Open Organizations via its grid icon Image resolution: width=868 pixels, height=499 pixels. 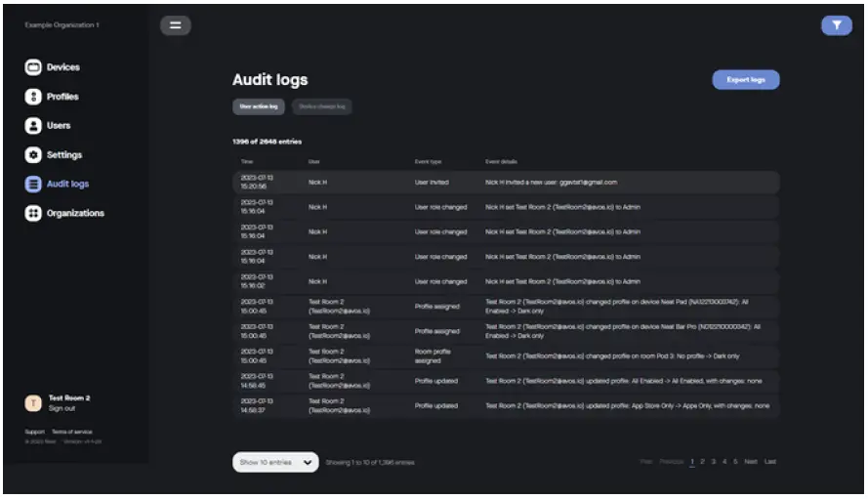pos(32,213)
